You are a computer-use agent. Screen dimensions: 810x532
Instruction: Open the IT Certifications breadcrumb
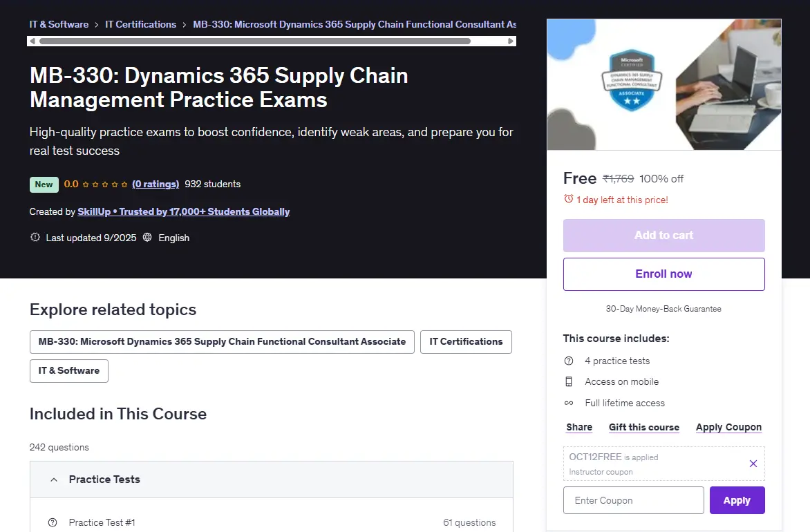[x=140, y=24]
